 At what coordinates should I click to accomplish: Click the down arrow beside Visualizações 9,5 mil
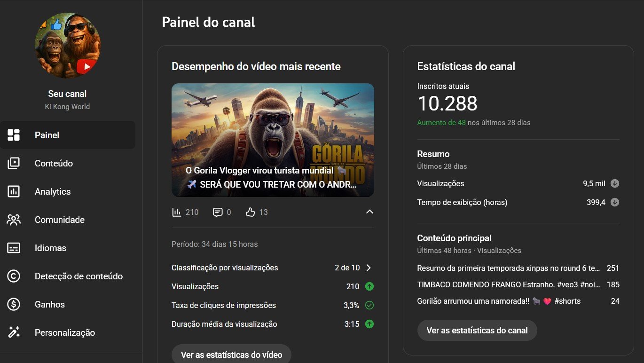point(615,183)
